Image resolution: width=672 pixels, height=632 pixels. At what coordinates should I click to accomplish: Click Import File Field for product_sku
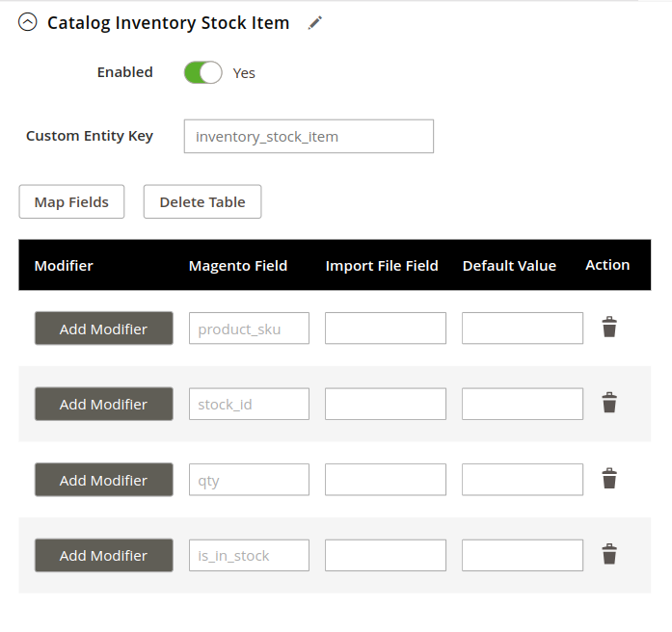386,328
